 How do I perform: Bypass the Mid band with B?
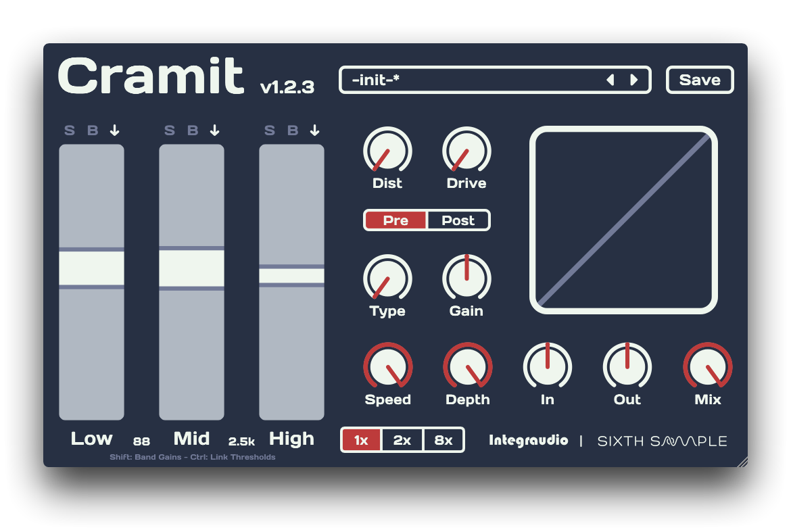(x=193, y=130)
